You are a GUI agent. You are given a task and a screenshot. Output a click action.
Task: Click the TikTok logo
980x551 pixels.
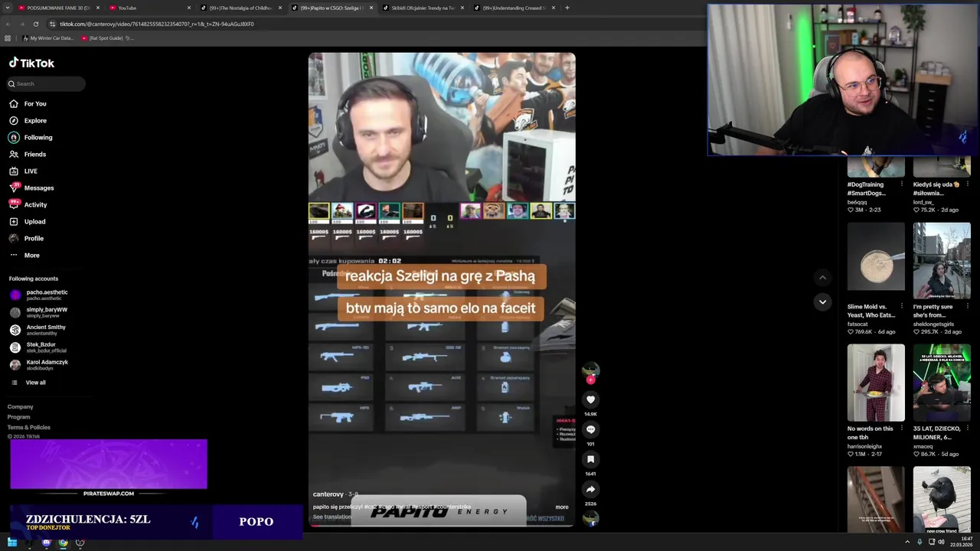pyautogui.click(x=31, y=64)
